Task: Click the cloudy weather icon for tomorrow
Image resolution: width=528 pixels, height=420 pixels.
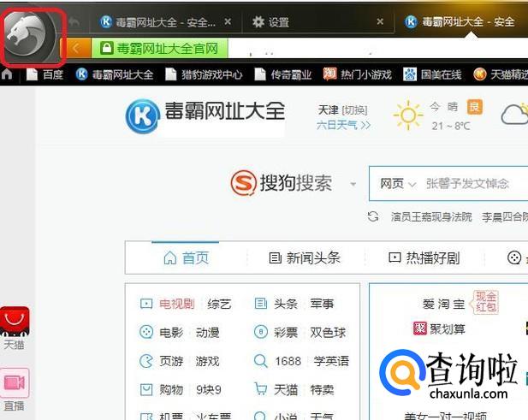Action: 514,115
